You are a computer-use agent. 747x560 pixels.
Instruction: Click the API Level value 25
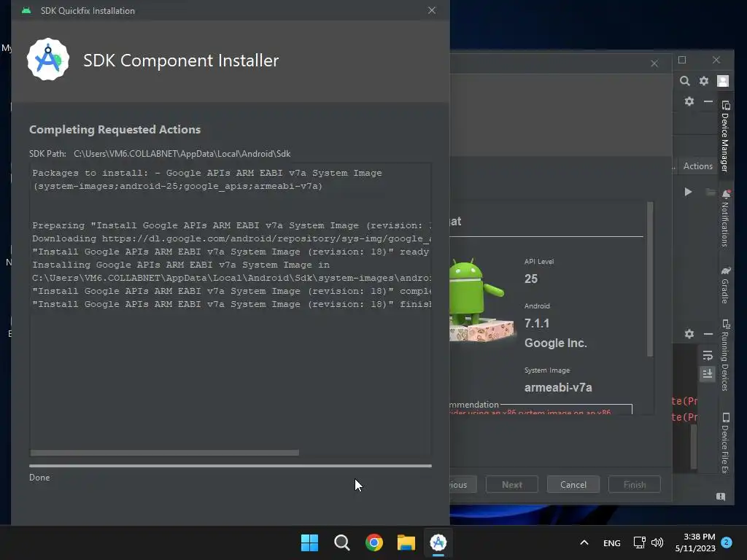pos(531,279)
